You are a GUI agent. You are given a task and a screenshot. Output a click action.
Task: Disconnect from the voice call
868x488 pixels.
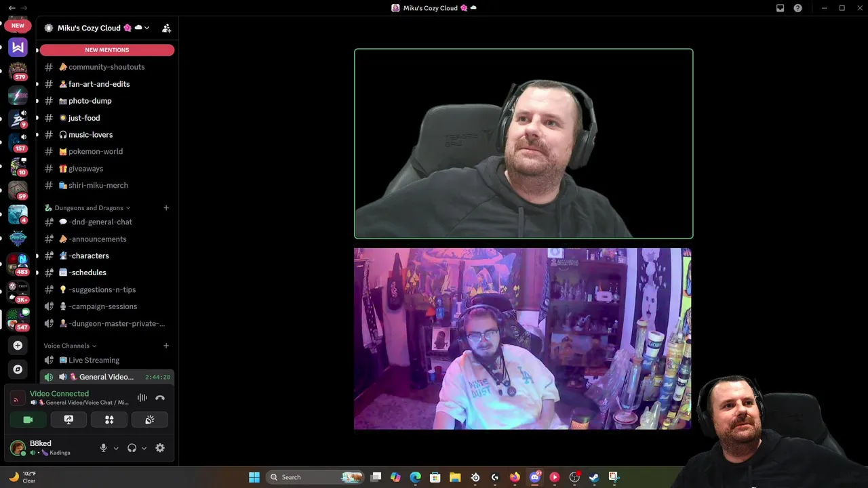pos(160,398)
